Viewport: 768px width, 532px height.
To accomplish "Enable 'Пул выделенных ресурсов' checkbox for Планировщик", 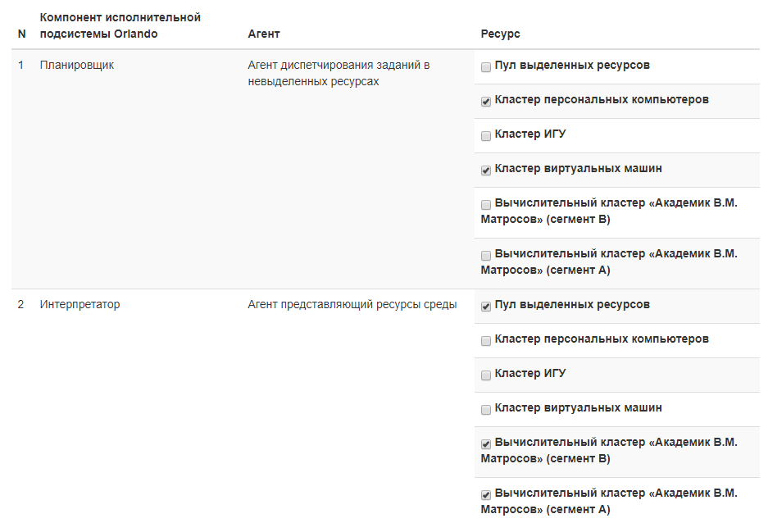I will point(486,67).
